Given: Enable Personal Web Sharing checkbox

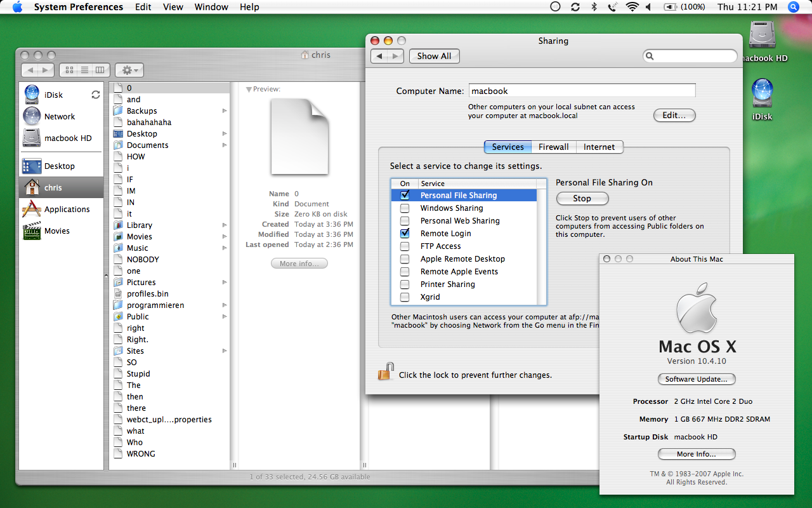Looking at the screenshot, I should 405,220.
